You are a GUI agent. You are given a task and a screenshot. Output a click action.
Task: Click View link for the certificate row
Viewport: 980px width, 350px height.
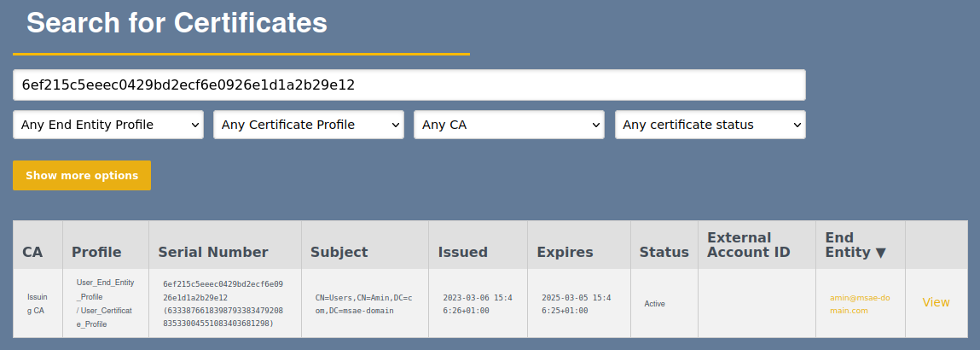(x=936, y=302)
